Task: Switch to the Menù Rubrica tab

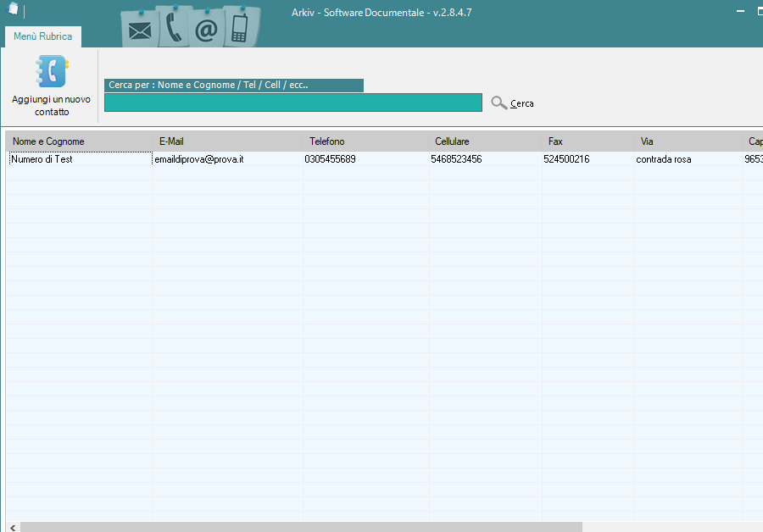Action: tap(42, 37)
